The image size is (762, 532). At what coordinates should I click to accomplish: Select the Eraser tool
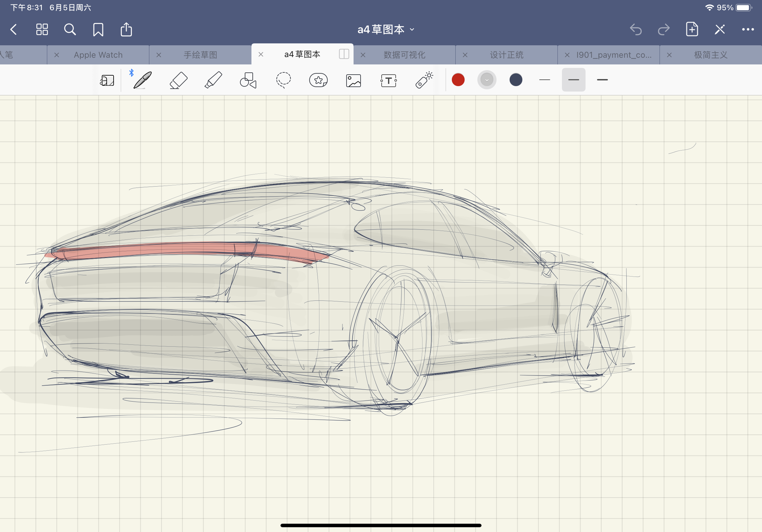pyautogui.click(x=179, y=80)
